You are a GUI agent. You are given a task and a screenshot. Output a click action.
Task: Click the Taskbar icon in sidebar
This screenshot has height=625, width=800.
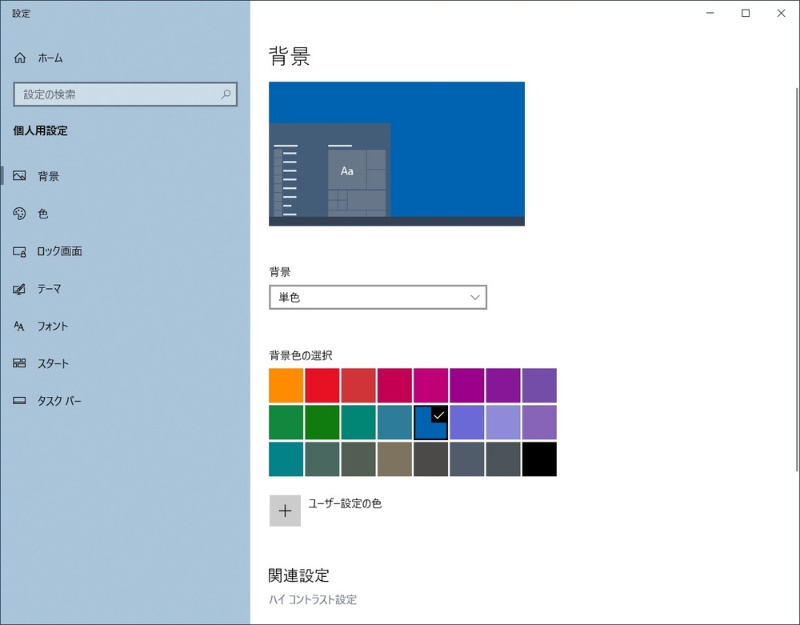coord(19,401)
